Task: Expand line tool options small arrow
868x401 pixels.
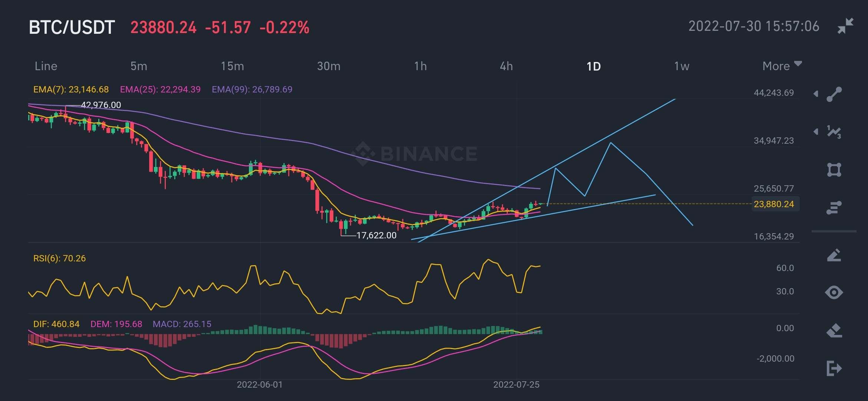Action: [816, 94]
